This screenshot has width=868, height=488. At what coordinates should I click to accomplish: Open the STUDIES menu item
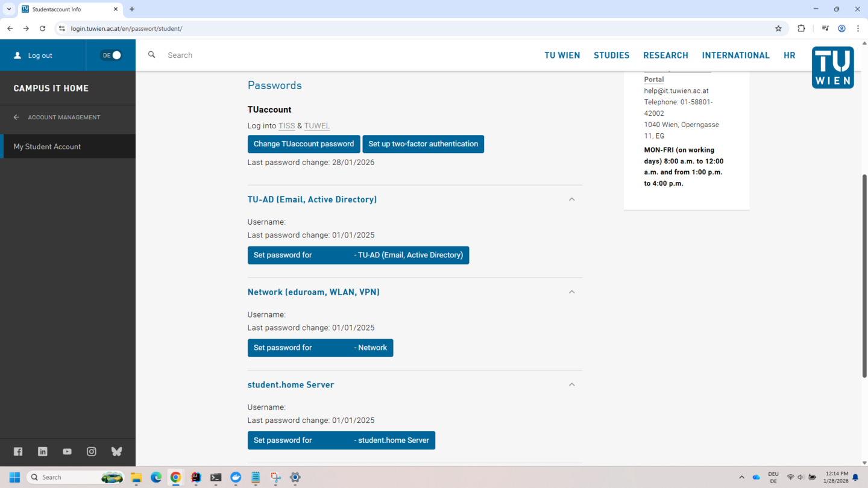click(611, 55)
